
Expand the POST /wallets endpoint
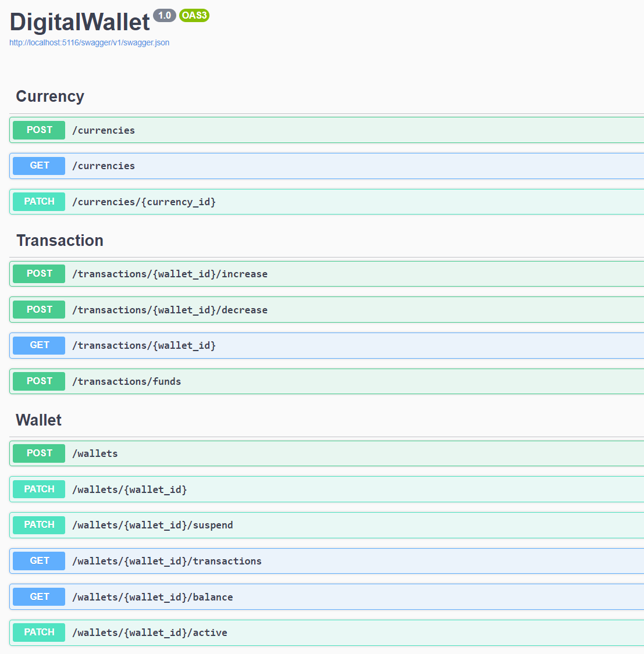point(326,453)
